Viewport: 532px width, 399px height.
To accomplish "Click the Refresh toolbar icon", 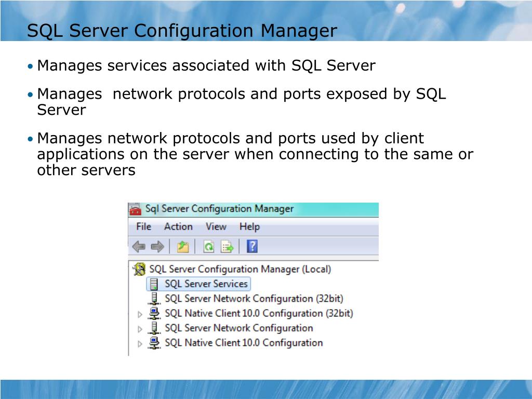I will tap(208, 246).
